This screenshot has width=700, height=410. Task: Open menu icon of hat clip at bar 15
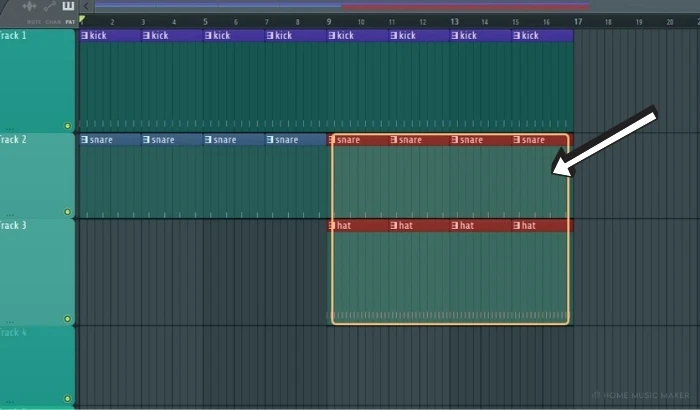point(517,226)
